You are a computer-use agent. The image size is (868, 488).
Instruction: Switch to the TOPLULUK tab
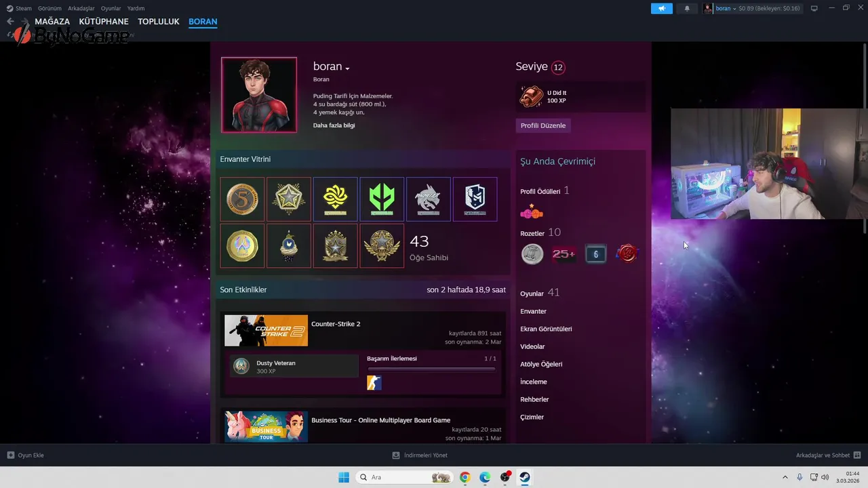(159, 22)
